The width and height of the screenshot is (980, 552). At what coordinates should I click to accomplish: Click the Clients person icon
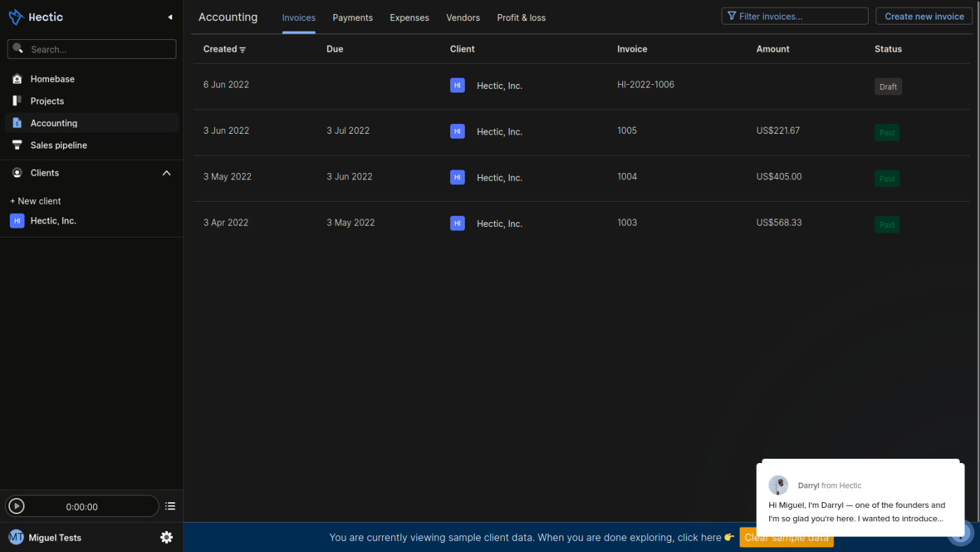[17, 172]
